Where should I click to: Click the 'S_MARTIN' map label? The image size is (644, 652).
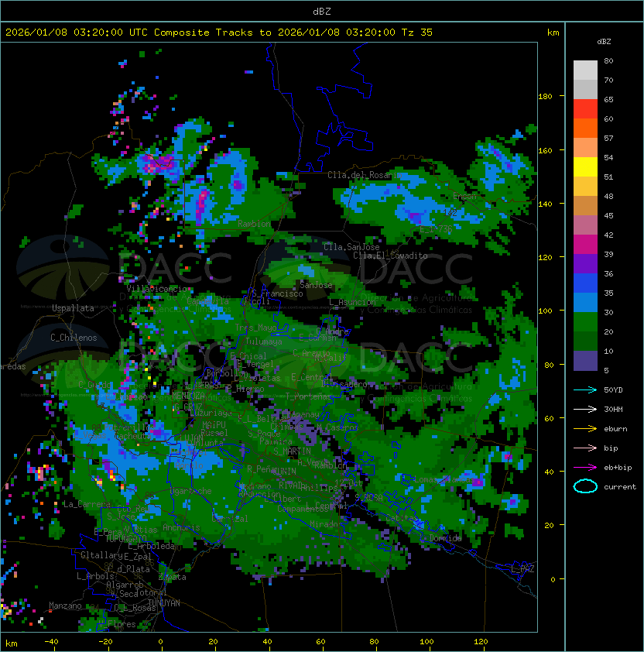[x=292, y=451]
